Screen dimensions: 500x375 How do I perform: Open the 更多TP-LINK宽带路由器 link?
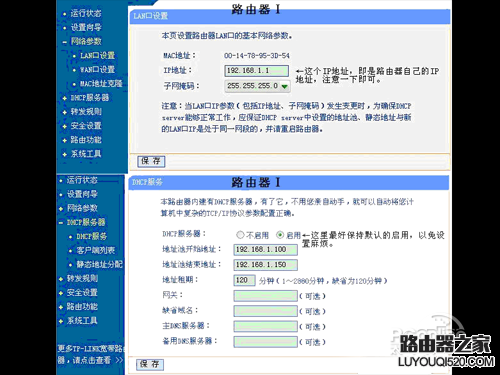[x=90, y=354]
